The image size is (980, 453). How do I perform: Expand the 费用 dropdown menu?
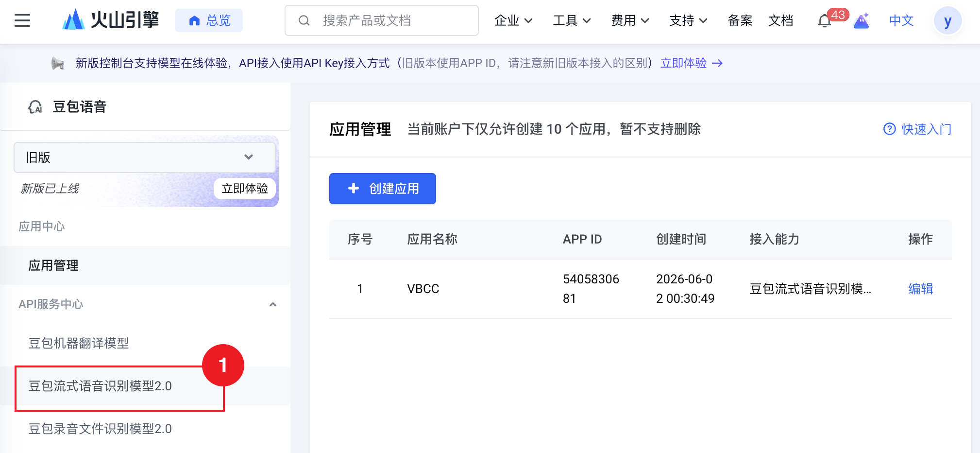coord(630,20)
